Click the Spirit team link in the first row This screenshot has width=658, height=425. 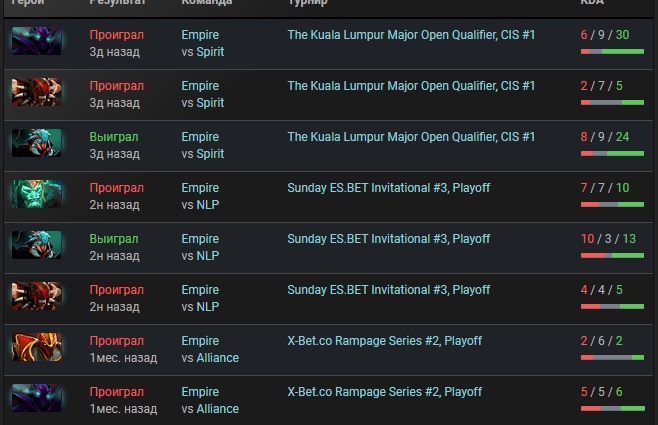210,52
